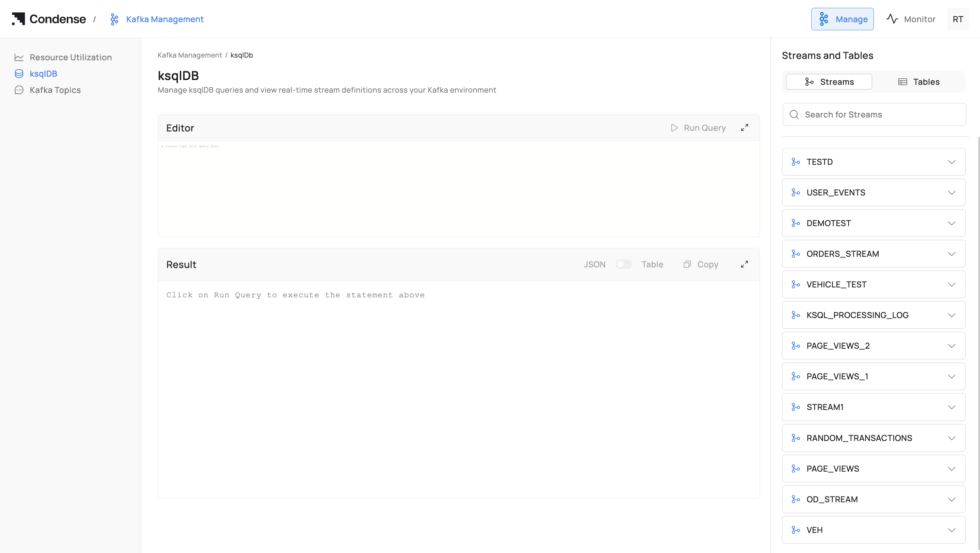The width and height of the screenshot is (980, 553).
Task: Switch to the Tables tab
Action: (919, 82)
